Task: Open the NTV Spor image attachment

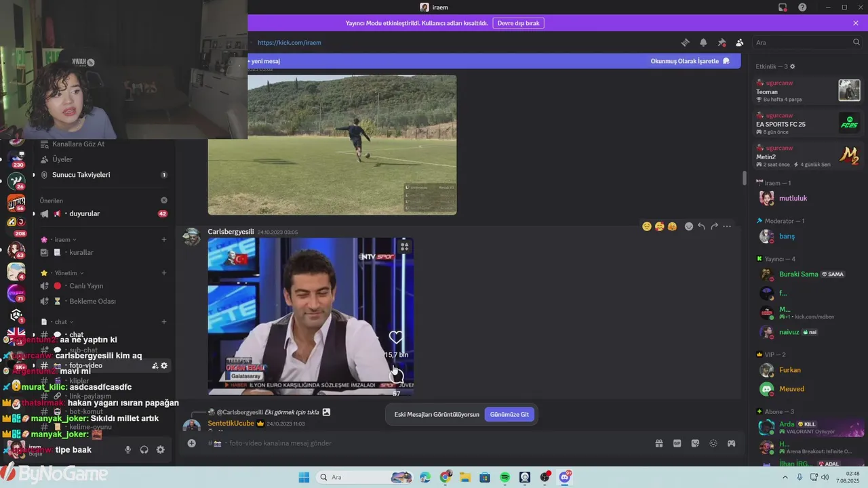Action: click(x=311, y=317)
